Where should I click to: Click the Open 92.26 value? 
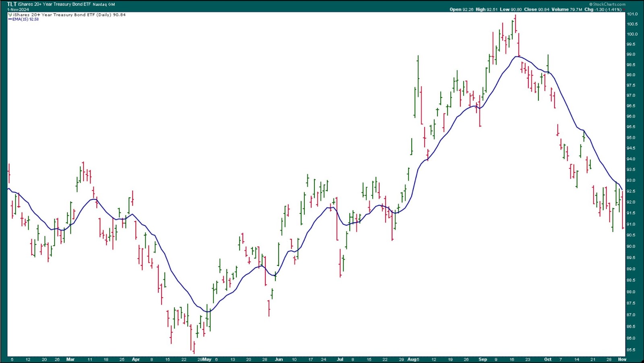pyautogui.click(x=462, y=9)
